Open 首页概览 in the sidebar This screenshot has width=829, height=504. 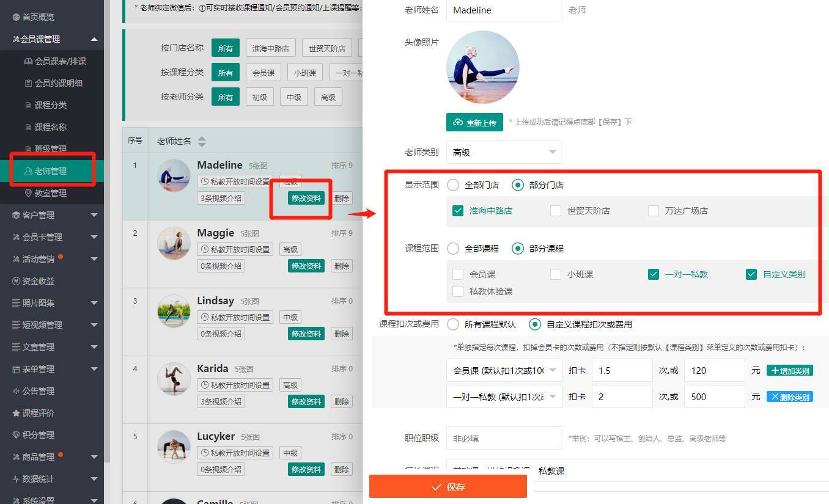(34, 17)
